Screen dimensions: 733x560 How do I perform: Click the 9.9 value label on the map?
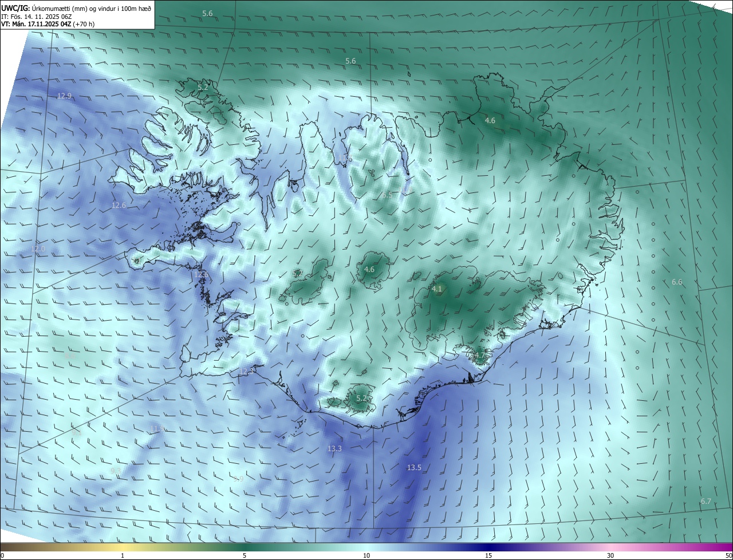[238, 479]
